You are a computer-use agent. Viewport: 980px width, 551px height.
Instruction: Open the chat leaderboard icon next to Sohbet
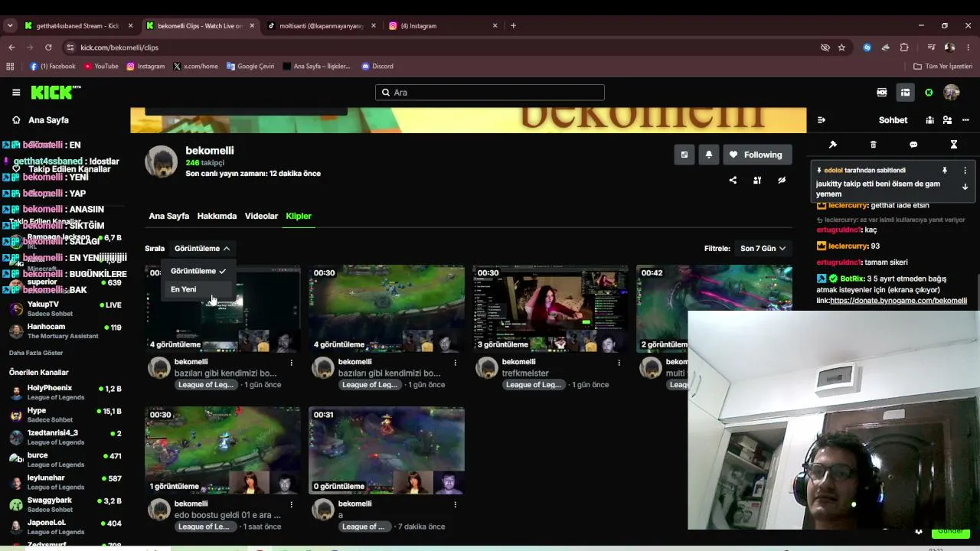coord(929,120)
